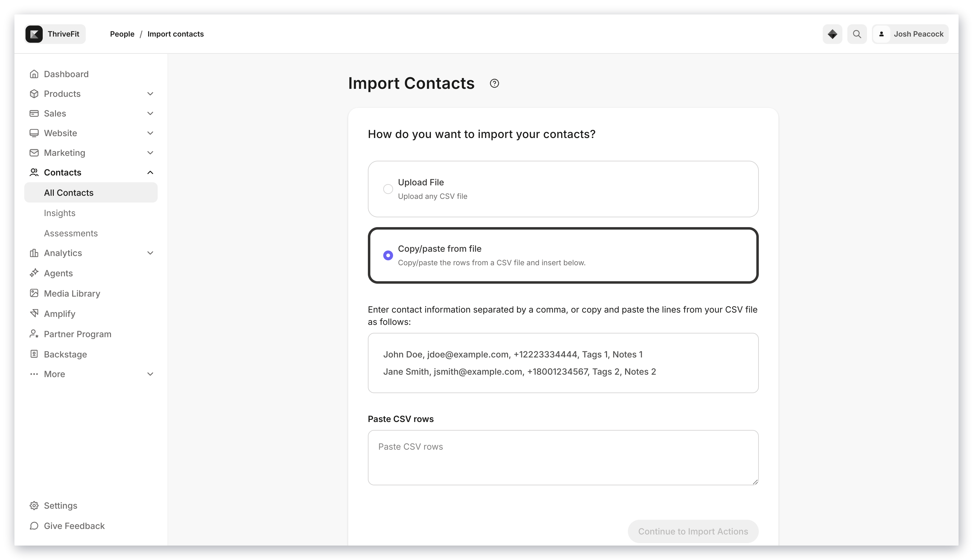This screenshot has height=560, width=973.
Task: Open Assessments under Contacts
Action: (91, 233)
